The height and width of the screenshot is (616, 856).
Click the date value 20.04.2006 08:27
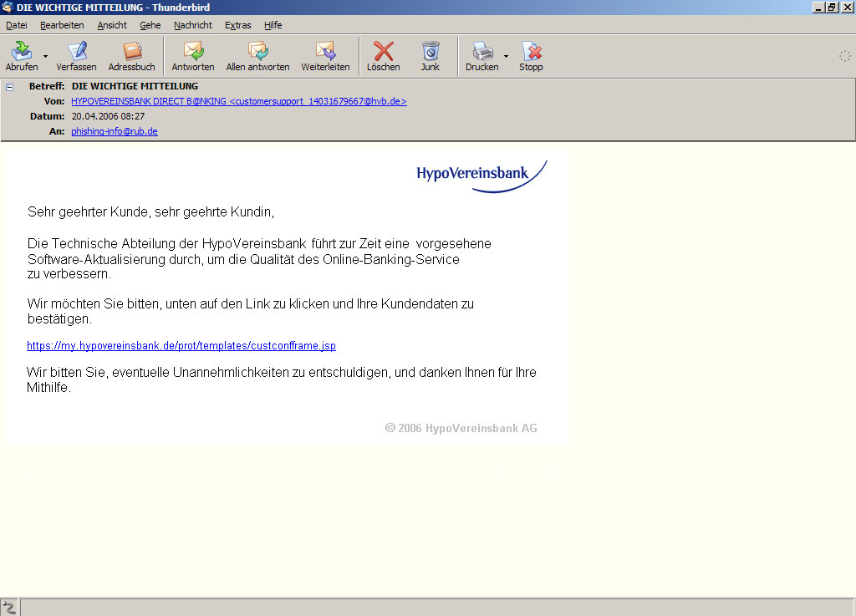(x=108, y=116)
